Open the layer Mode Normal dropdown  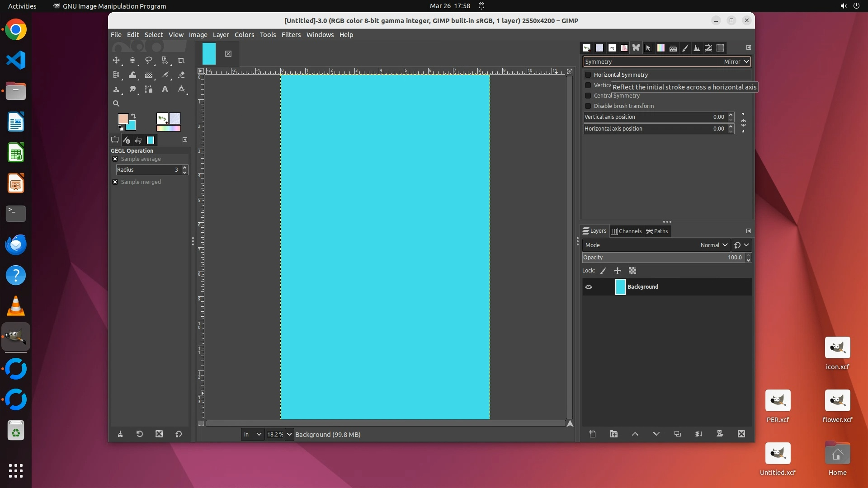pyautogui.click(x=714, y=245)
